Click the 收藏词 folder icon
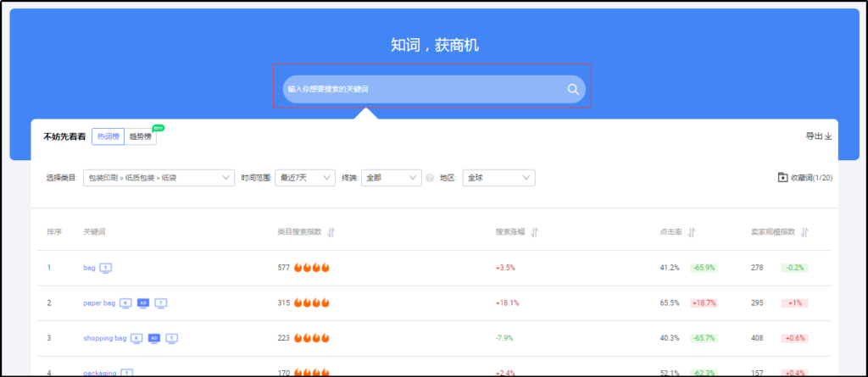Screen dimensions: 868x377 point(782,178)
